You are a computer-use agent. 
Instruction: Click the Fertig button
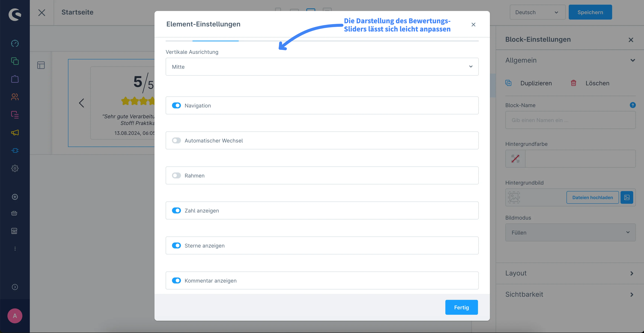(x=462, y=307)
